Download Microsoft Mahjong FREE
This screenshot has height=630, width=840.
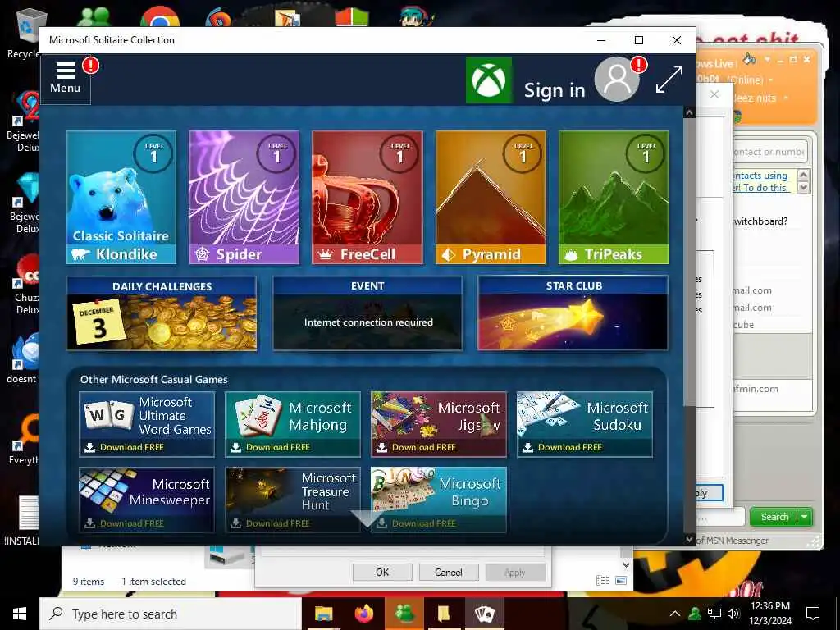pyautogui.click(x=293, y=424)
